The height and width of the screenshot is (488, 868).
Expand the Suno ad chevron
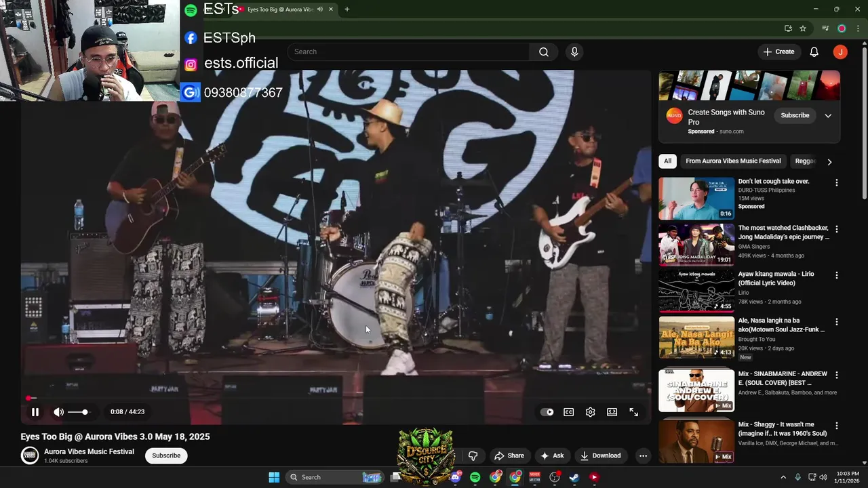click(x=828, y=115)
